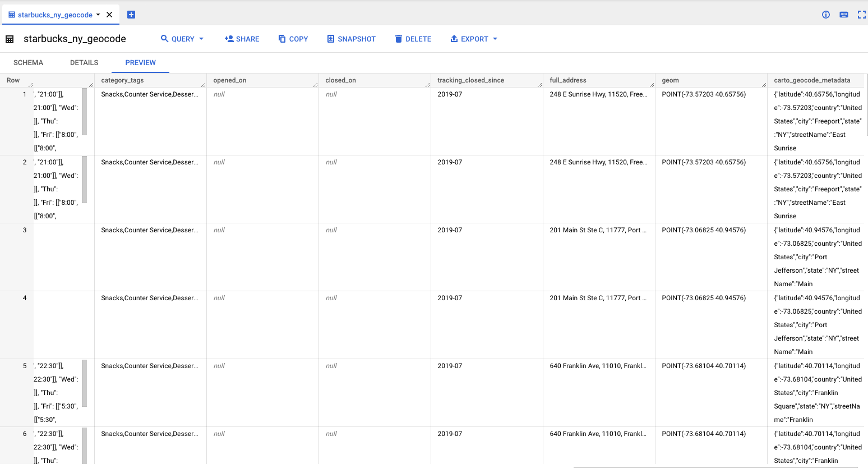Close the starbucks_ny_geocode tab

(109, 15)
